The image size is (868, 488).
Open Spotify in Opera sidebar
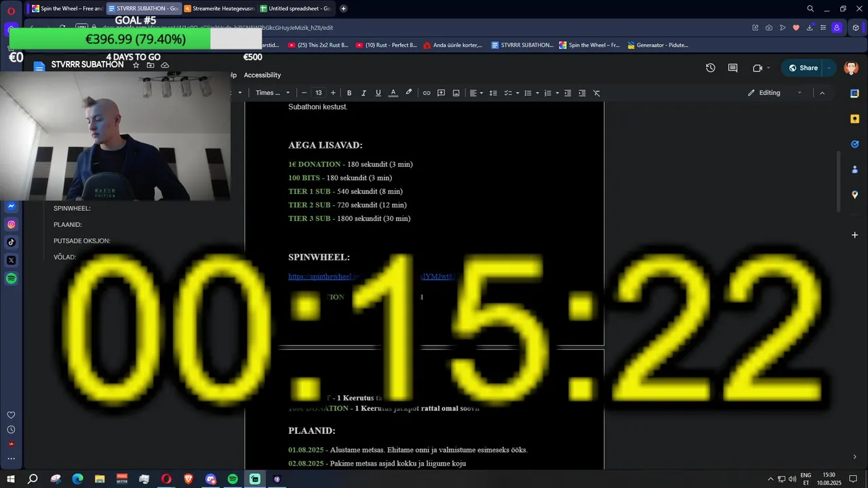[x=12, y=279]
